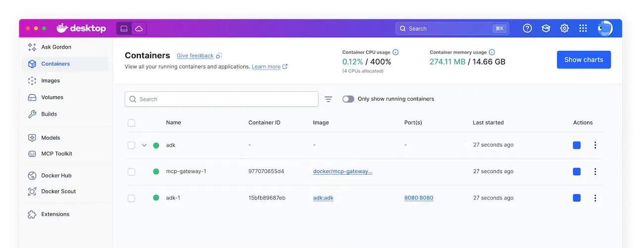Click the Give feedback link

pyautogui.click(x=195, y=56)
